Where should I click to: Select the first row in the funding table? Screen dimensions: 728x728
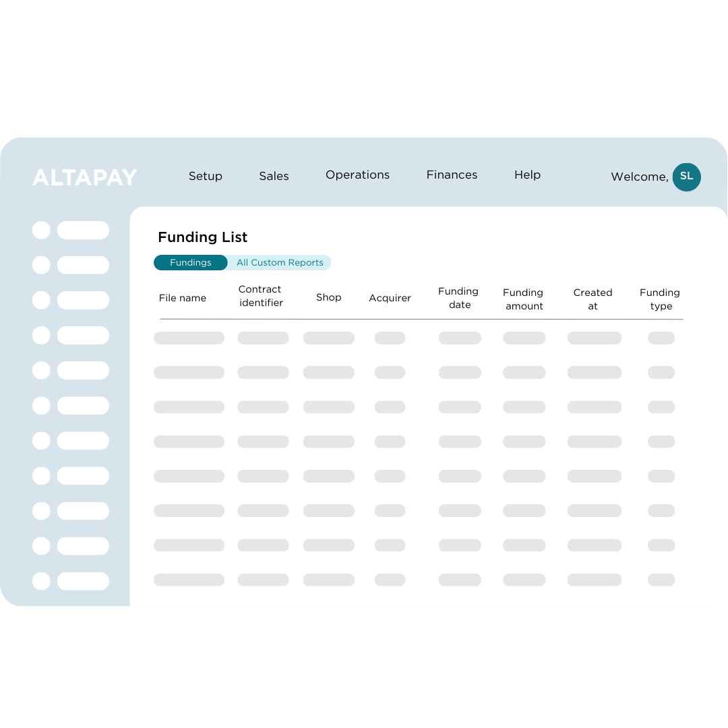click(x=418, y=338)
